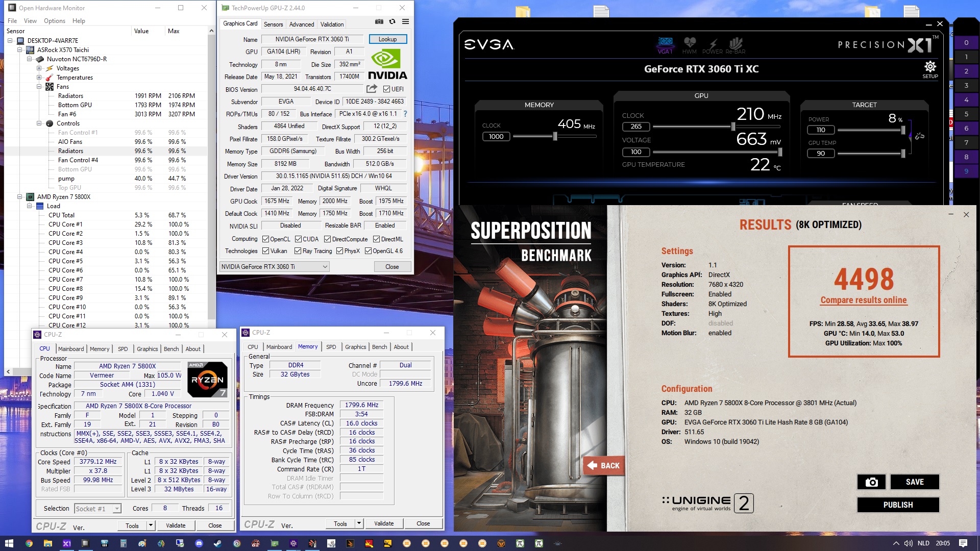The height and width of the screenshot is (551, 980).
Task: Open Discord from the taskbar
Action: pos(199,543)
